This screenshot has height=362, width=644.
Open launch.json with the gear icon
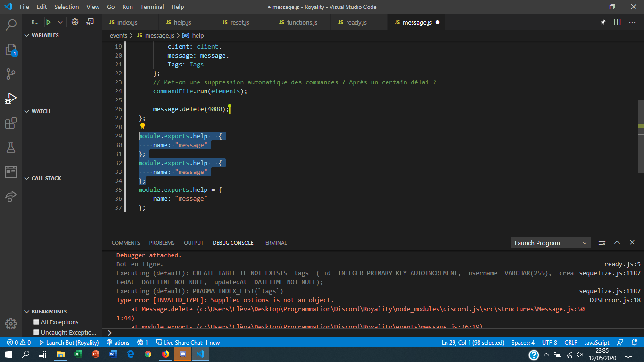click(75, 22)
